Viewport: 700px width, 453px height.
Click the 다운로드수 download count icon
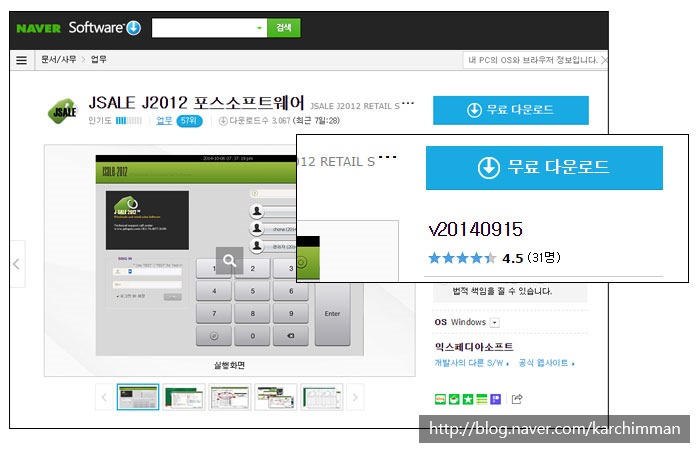(223, 121)
